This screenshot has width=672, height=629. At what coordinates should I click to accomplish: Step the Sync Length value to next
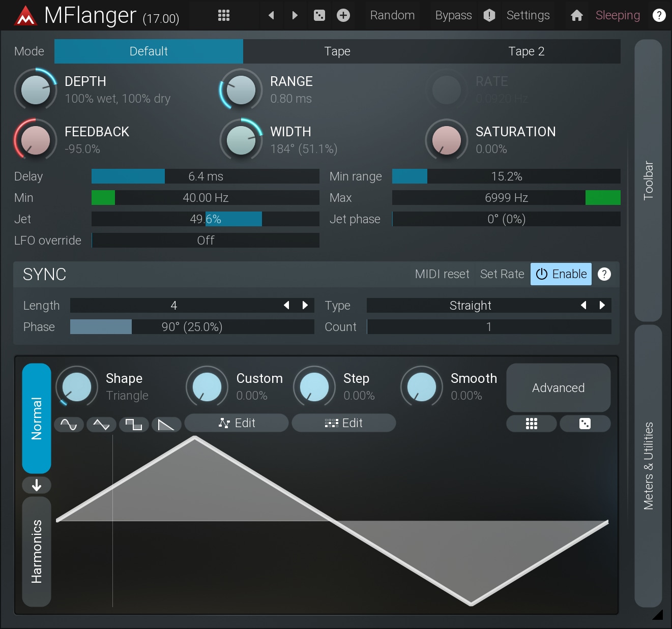[x=305, y=305]
